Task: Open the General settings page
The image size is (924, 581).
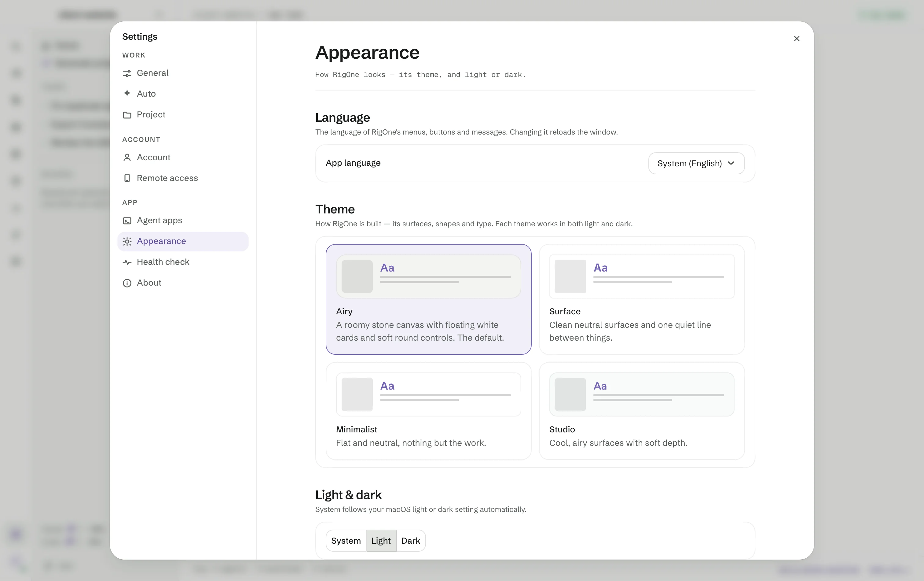Action: (183, 73)
